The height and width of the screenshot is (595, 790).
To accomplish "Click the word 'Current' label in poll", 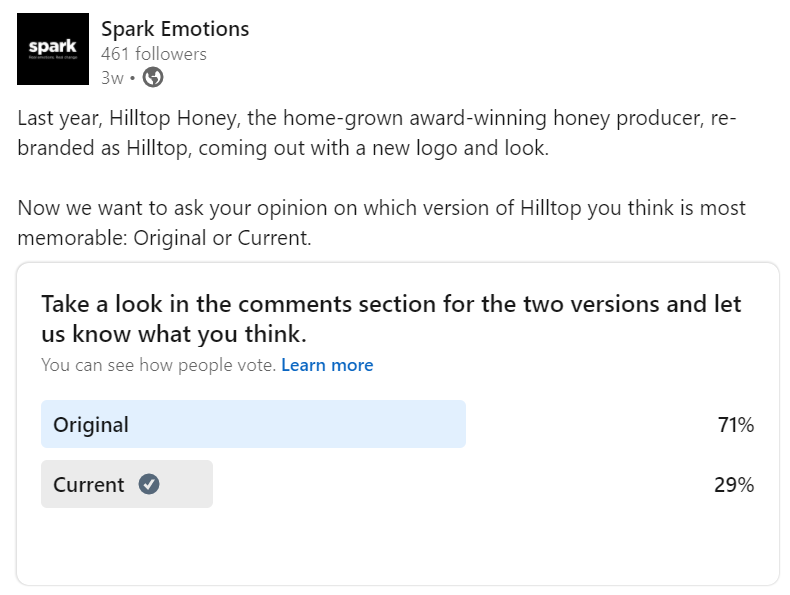I will [89, 485].
